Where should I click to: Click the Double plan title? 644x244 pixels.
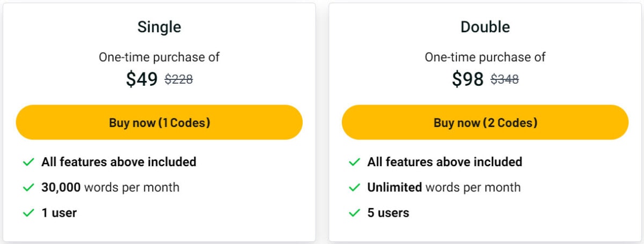(485, 27)
